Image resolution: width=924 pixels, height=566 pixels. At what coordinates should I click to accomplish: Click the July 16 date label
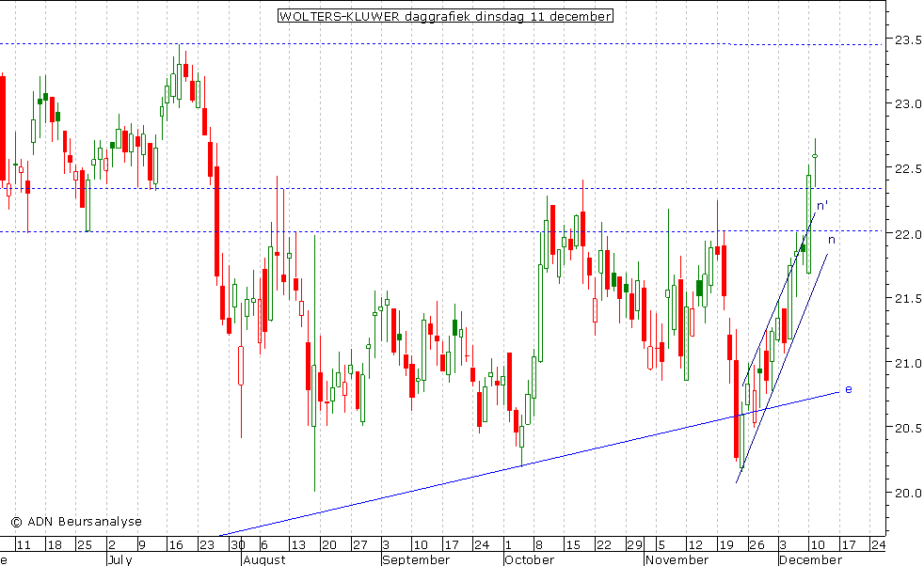pyautogui.click(x=176, y=544)
